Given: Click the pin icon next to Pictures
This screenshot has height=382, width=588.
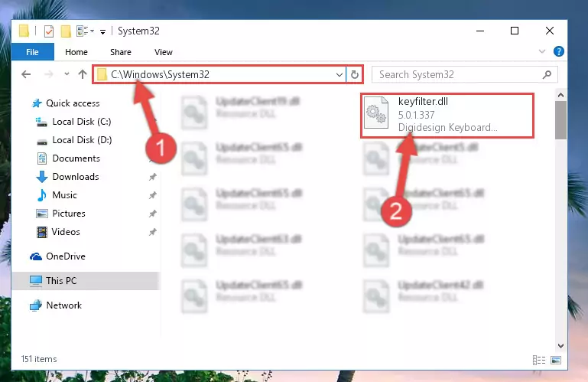Looking at the screenshot, I should (153, 214).
